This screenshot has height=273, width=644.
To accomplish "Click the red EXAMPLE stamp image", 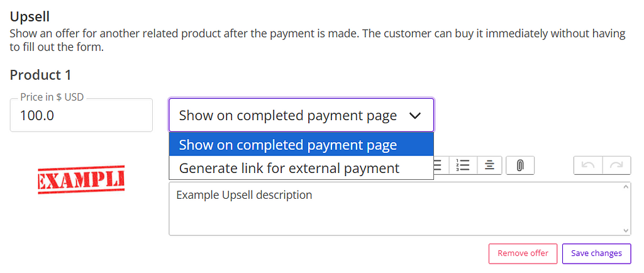I will tap(81, 180).
